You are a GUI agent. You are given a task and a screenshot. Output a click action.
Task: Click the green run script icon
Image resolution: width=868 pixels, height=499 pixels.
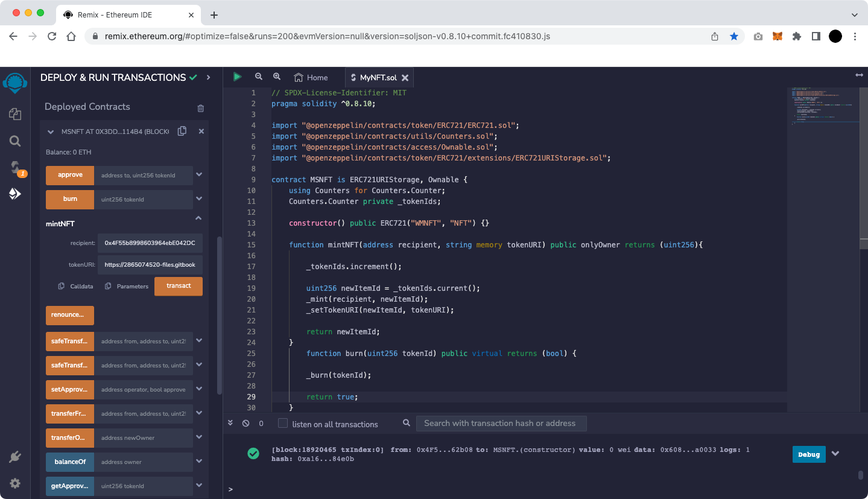[x=237, y=77]
